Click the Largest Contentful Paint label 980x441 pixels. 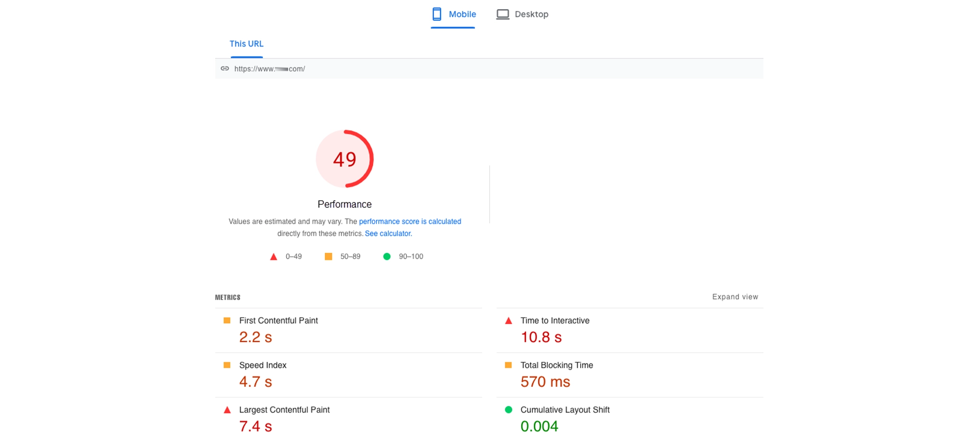click(x=284, y=410)
